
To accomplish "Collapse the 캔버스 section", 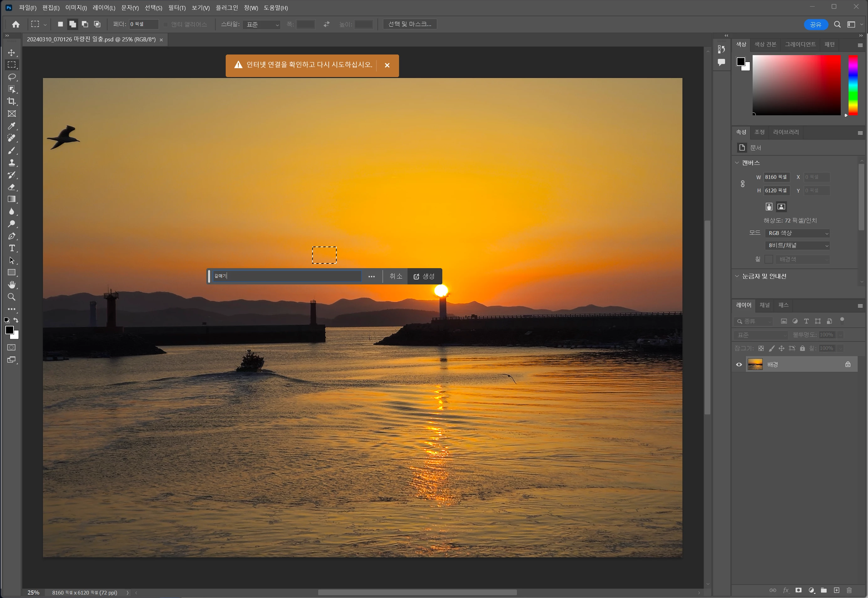I will pos(737,163).
